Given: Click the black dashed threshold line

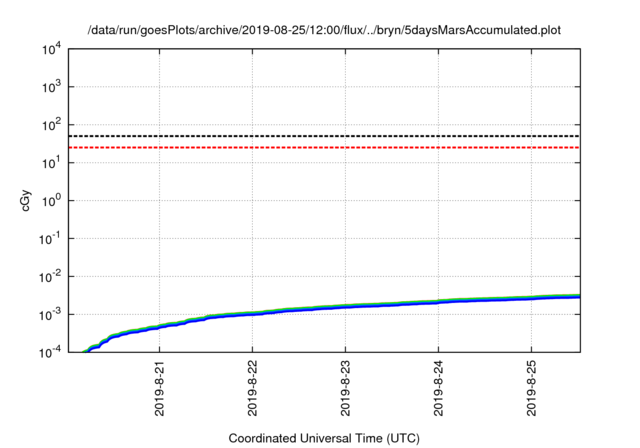Looking at the screenshot, I should pos(324,136).
